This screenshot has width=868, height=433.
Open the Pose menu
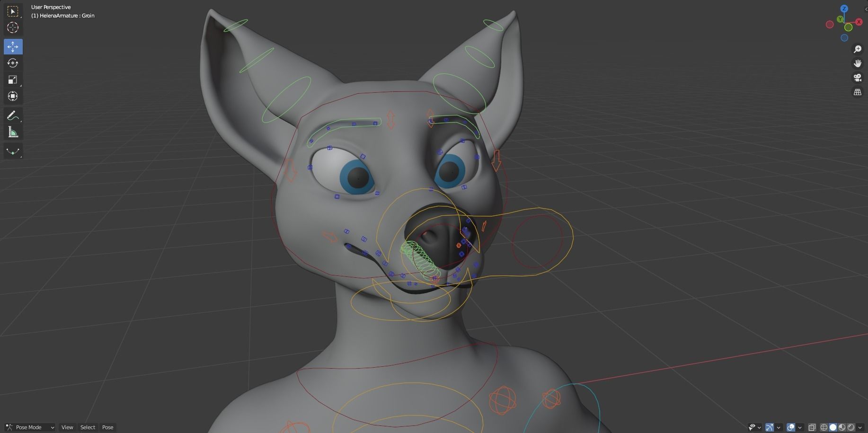click(x=108, y=427)
